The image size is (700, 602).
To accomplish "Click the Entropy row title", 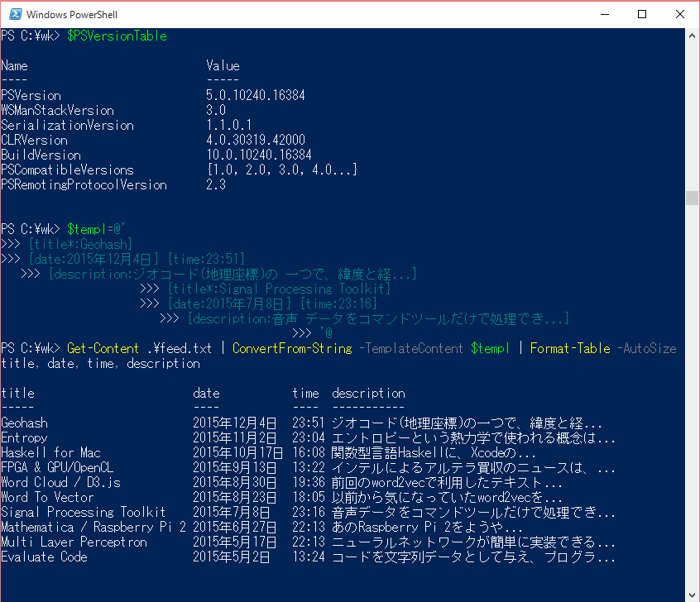I will [24, 438].
